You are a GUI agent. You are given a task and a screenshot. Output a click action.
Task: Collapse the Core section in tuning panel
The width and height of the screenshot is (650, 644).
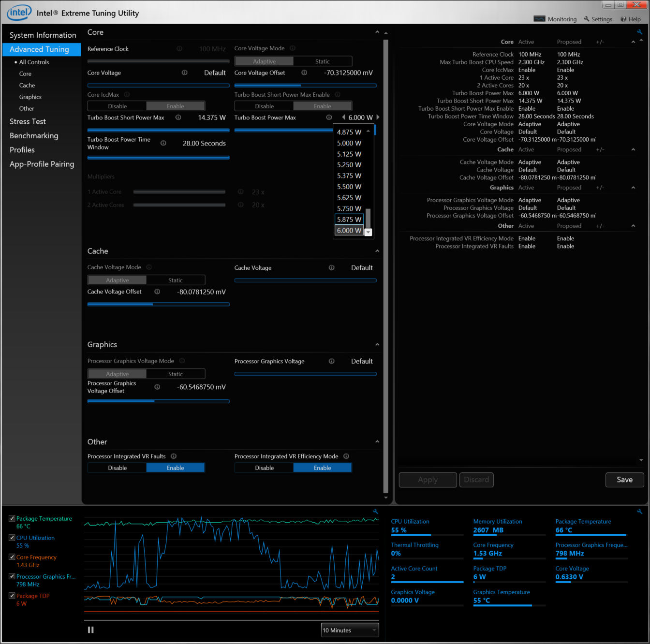pos(377,32)
